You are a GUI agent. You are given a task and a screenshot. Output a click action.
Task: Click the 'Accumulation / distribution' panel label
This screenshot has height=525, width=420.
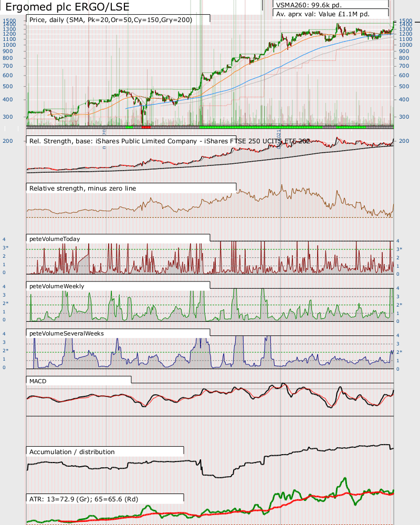point(72,451)
